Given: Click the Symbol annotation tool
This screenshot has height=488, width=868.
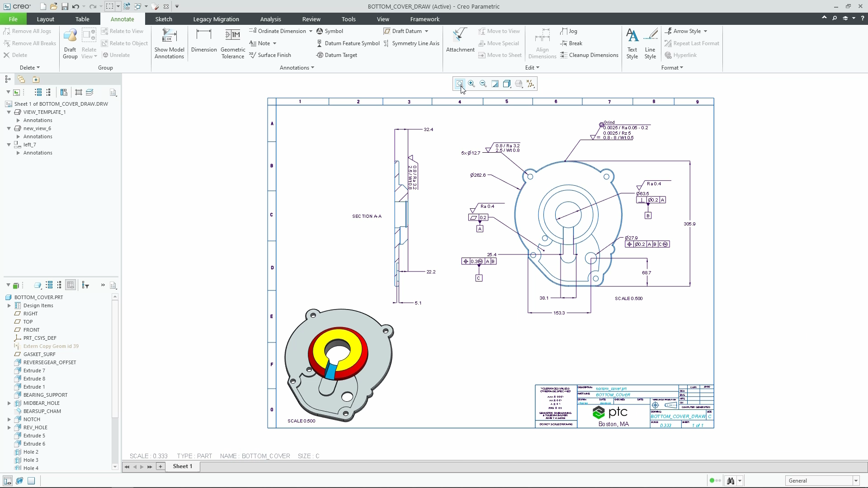Looking at the screenshot, I should 330,31.
